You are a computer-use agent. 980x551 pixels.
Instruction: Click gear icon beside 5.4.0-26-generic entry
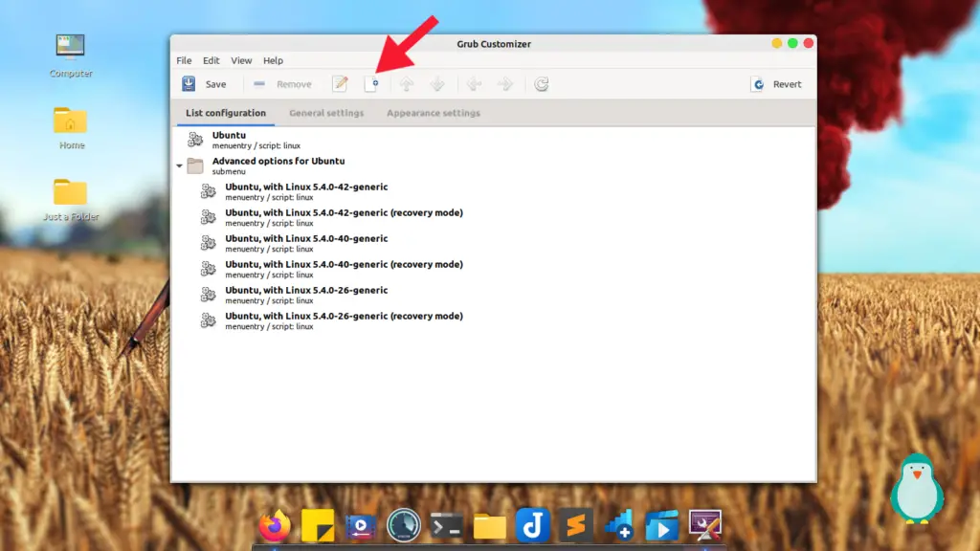tap(208, 295)
